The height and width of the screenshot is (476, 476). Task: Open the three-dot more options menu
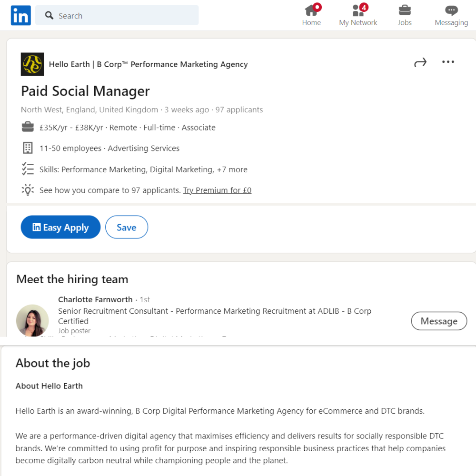[x=448, y=62]
